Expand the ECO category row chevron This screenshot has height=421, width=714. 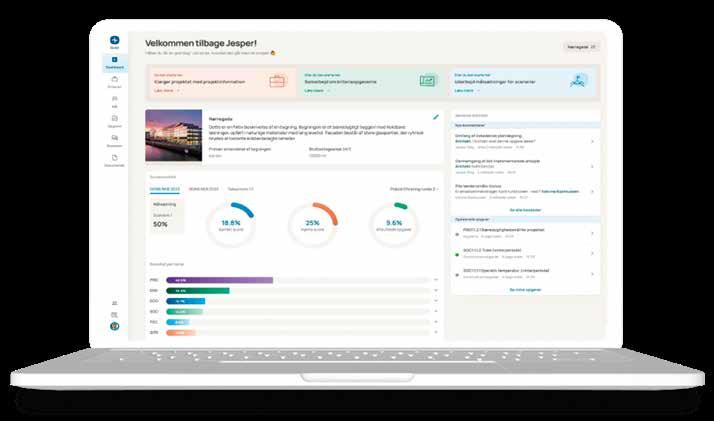(436, 301)
